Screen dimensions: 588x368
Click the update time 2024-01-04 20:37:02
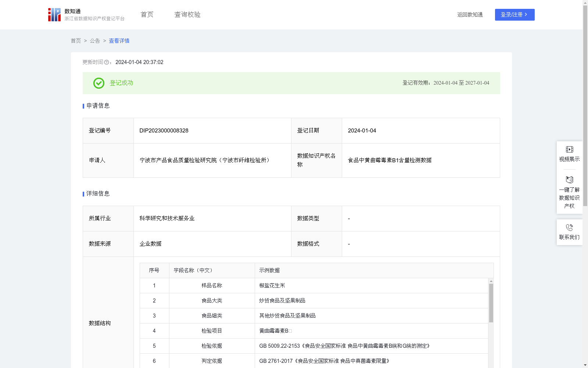(x=139, y=63)
